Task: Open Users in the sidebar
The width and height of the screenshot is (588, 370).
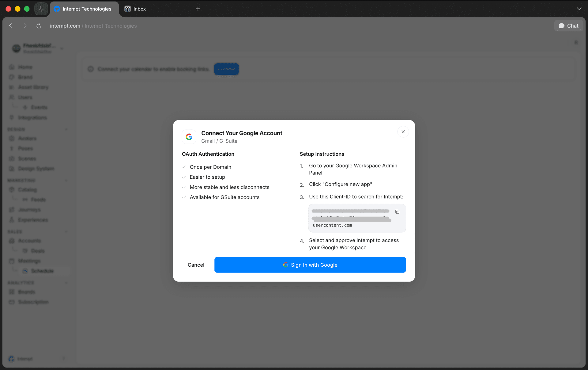Action: click(x=25, y=97)
